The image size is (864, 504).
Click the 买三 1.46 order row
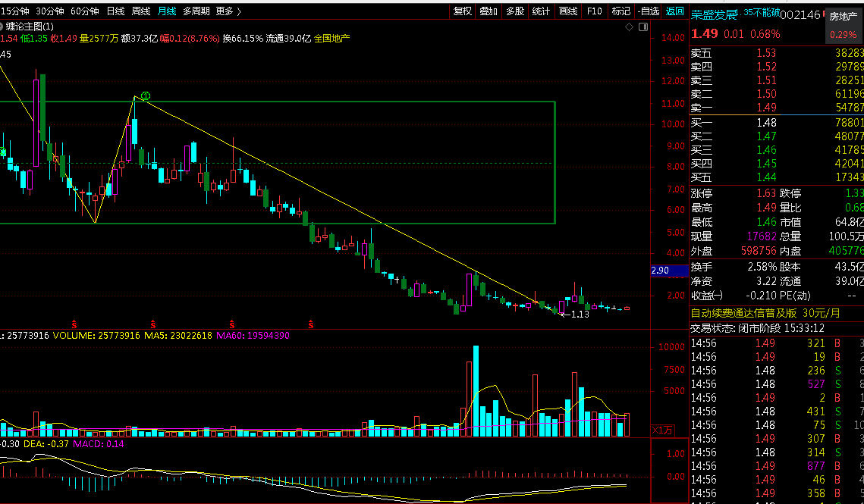777,150
